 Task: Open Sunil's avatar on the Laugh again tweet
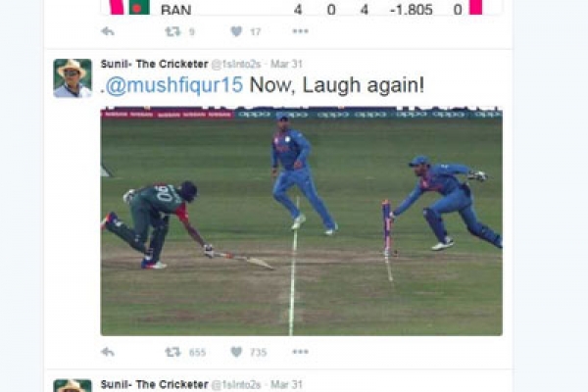73,78
